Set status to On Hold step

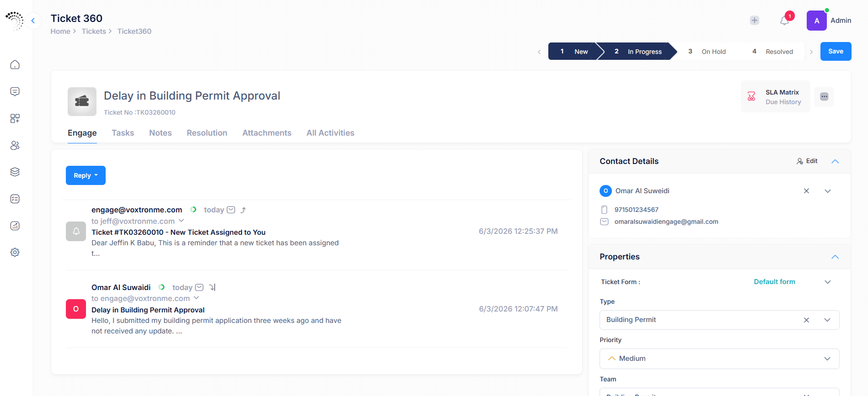pos(707,52)
